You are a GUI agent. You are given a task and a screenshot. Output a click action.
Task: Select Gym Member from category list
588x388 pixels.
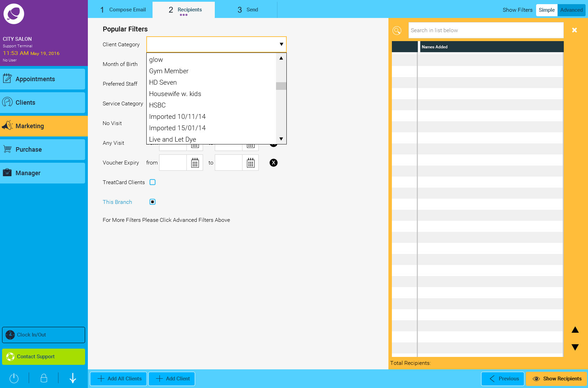pos(169,71)
